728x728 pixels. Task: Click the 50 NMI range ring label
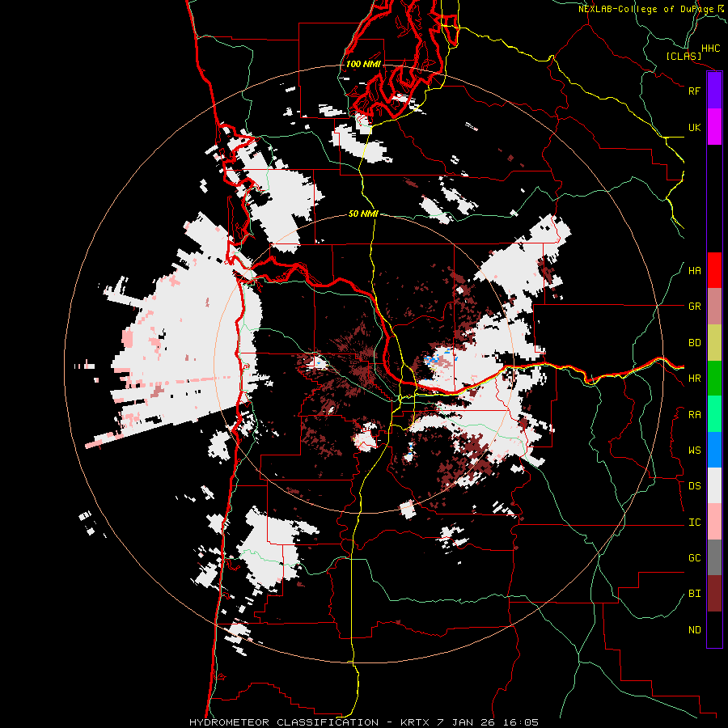pos(363,214)
